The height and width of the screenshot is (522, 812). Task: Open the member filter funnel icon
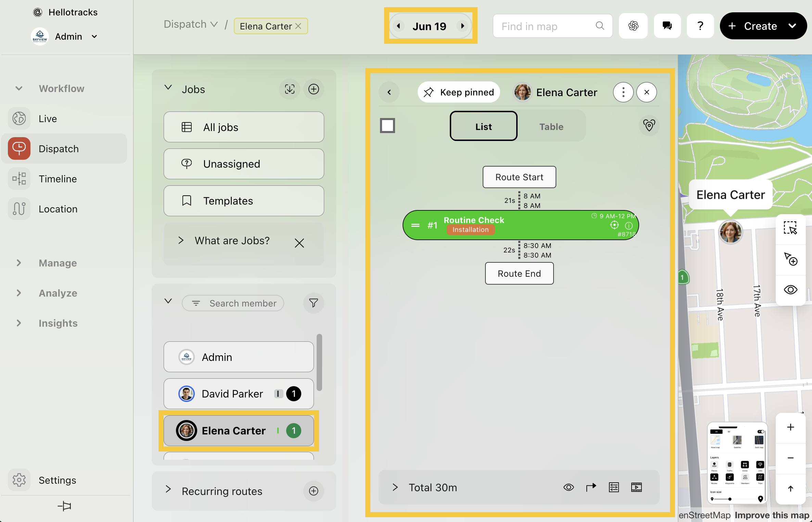click(x=314, y=303)
